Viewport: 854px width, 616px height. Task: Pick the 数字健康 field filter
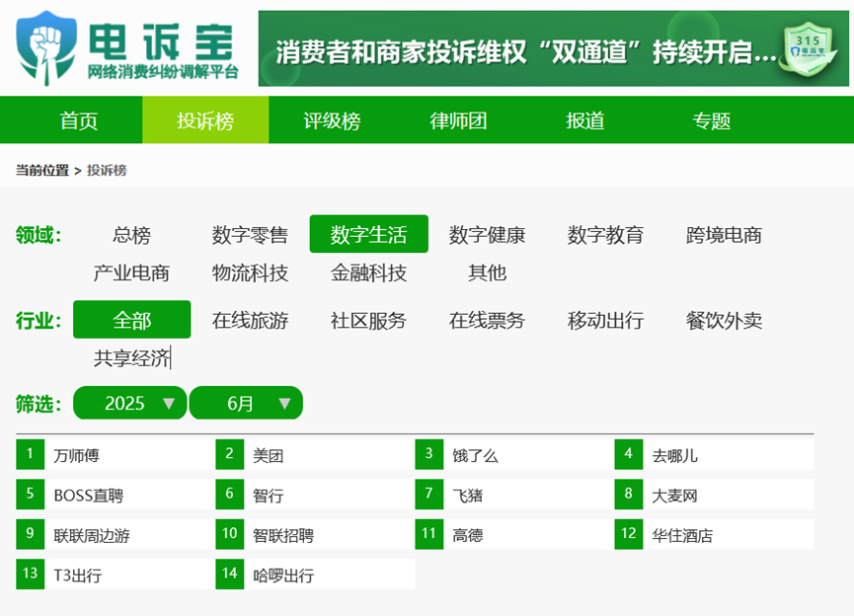pyautogui.click(x=487, y=235)
